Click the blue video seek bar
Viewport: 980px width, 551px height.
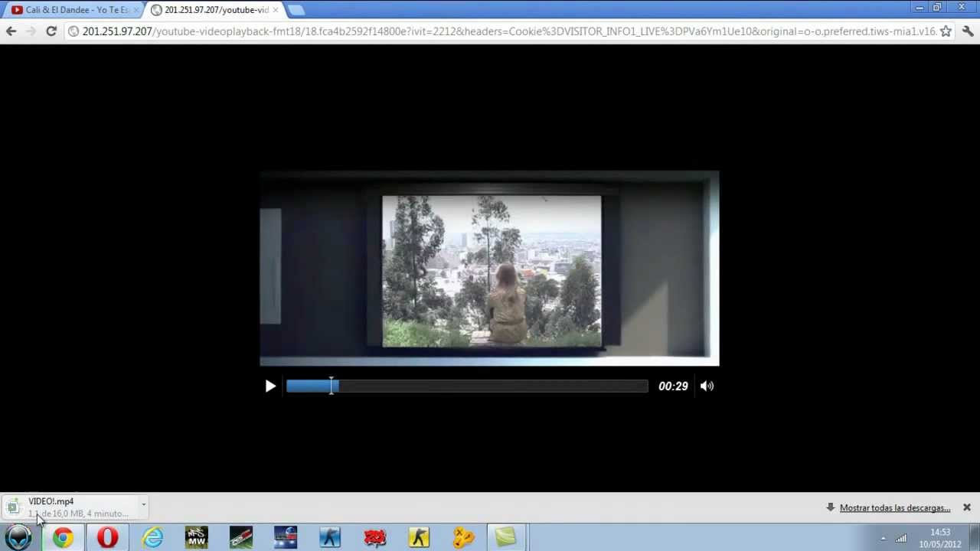[x=467, y=386]
